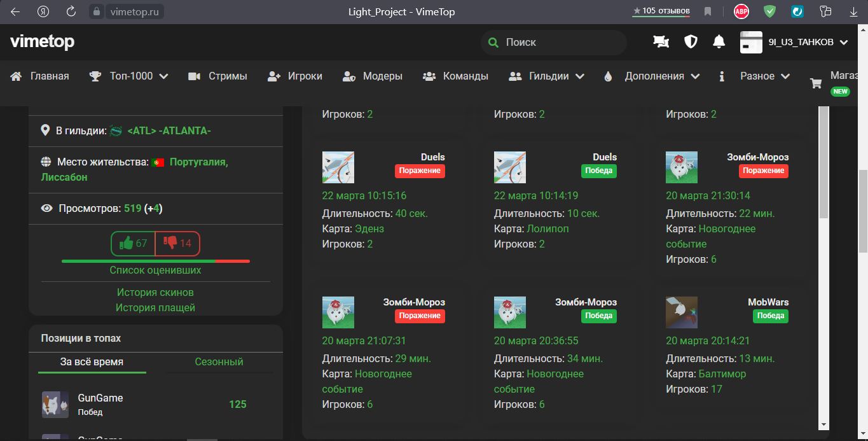Open the Стримы section
Screen dimensions: 868x441
point(217,76)
